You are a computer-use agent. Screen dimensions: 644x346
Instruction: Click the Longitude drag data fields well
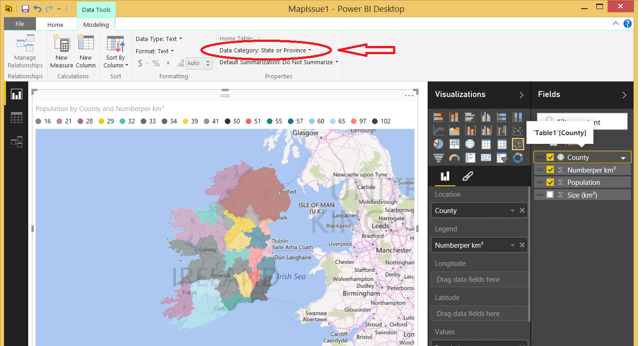click(x=480, y=280)
